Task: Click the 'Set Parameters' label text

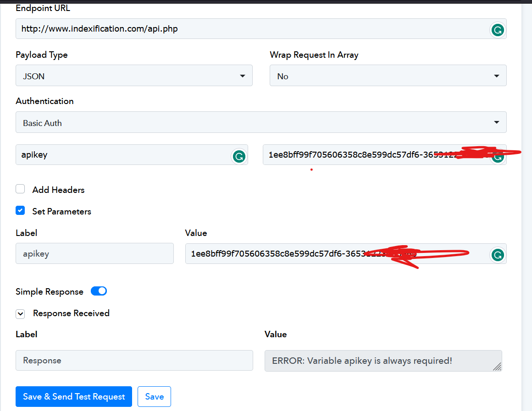Action: click(x=62, y=212)
